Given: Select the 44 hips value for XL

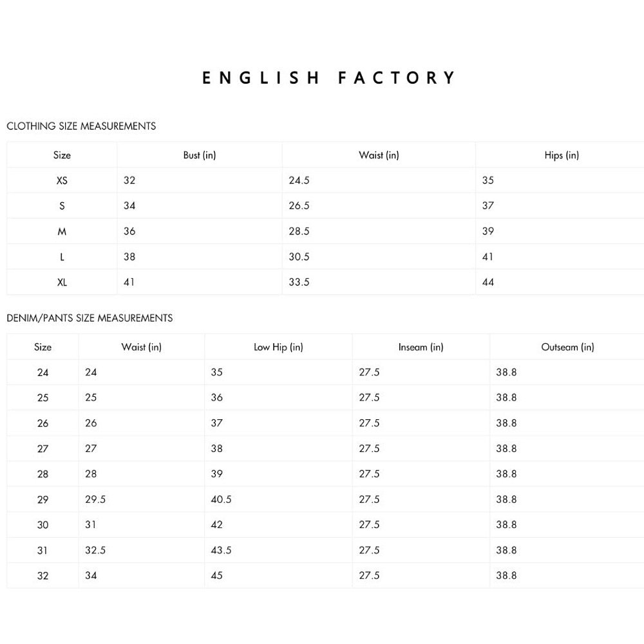Looking at the screenshot, I should pyautogui.click(x=488, y=282).
